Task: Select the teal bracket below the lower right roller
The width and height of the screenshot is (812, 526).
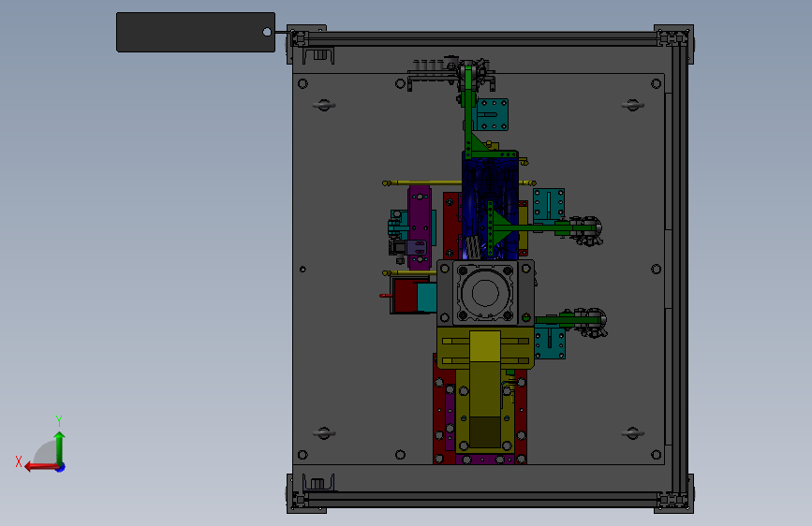Action: pyautogui.click(x=550, y=343)
